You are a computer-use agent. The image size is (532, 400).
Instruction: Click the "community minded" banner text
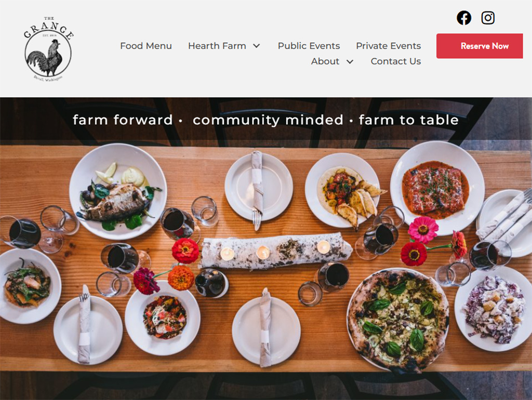click(x=268, y=120)
